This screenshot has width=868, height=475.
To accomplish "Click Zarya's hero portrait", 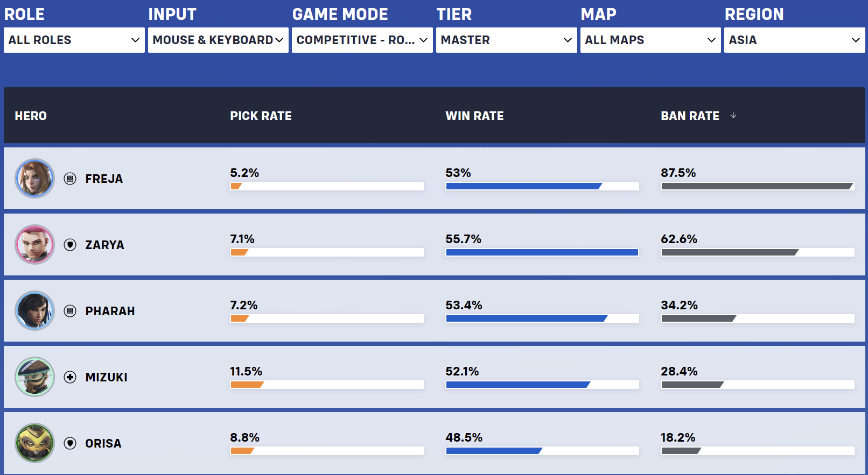I will pyautogui.click(x=35, y=245).
